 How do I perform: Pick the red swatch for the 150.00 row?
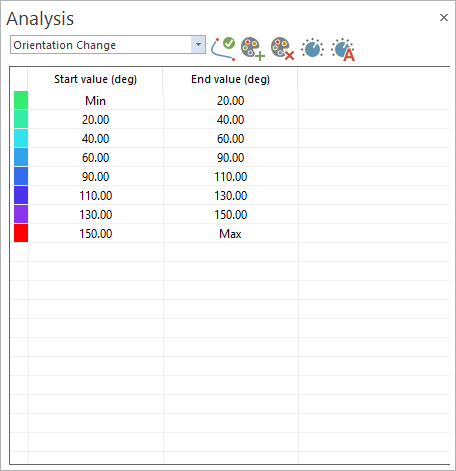pyautogui.click(x=21, y=233)
